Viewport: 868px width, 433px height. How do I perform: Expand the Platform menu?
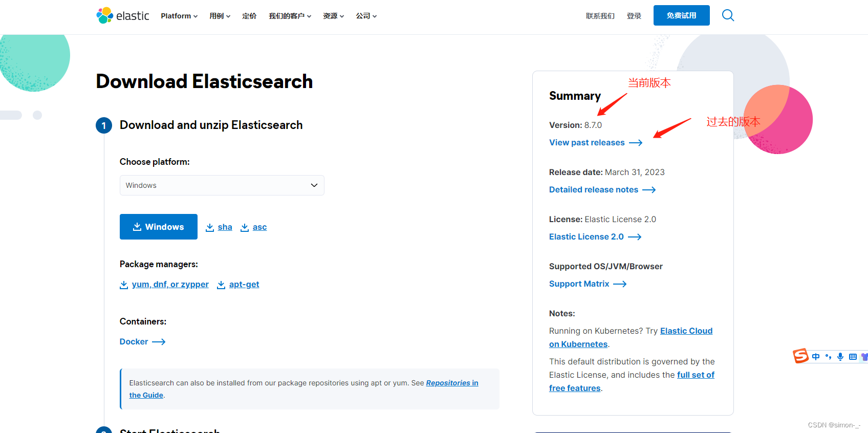point(179,16)
